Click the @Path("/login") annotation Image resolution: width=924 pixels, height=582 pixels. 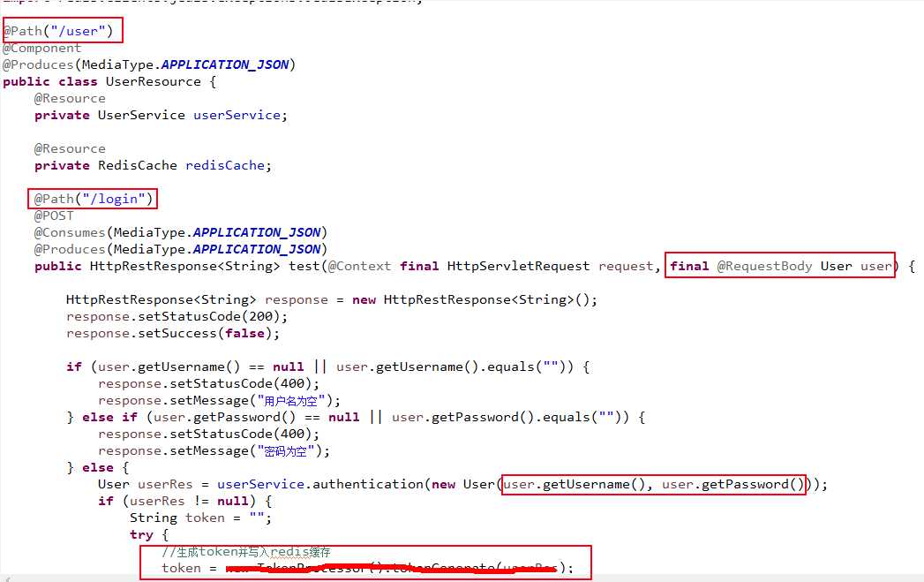point(94,199)
